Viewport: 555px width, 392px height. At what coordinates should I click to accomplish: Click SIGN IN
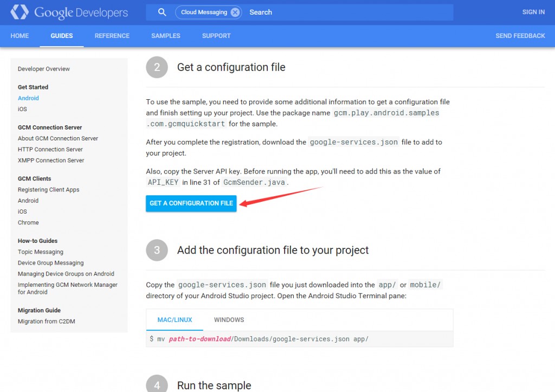(533, 11)
